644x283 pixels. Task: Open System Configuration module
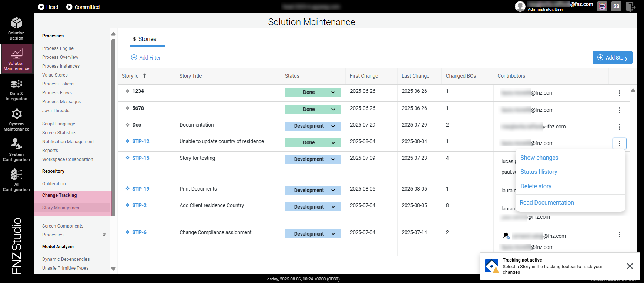coord(16,150)
